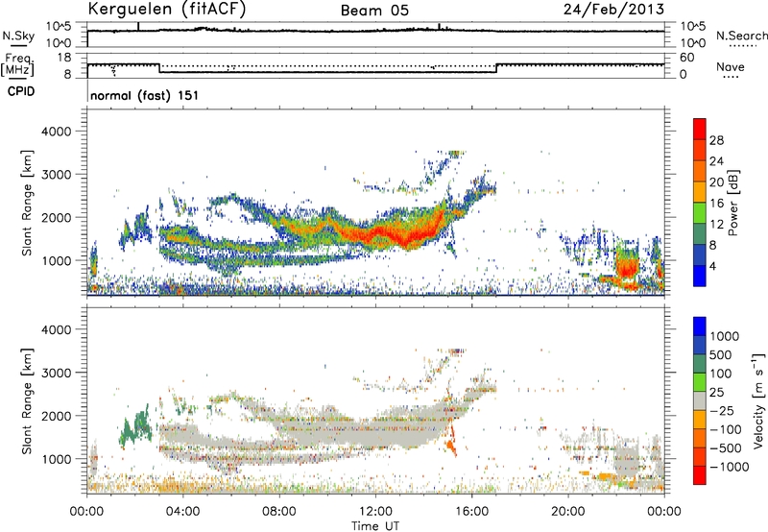
Task: Click the 'Time UT' axis title
Action: pyautogui.click(x=375, y=526)
